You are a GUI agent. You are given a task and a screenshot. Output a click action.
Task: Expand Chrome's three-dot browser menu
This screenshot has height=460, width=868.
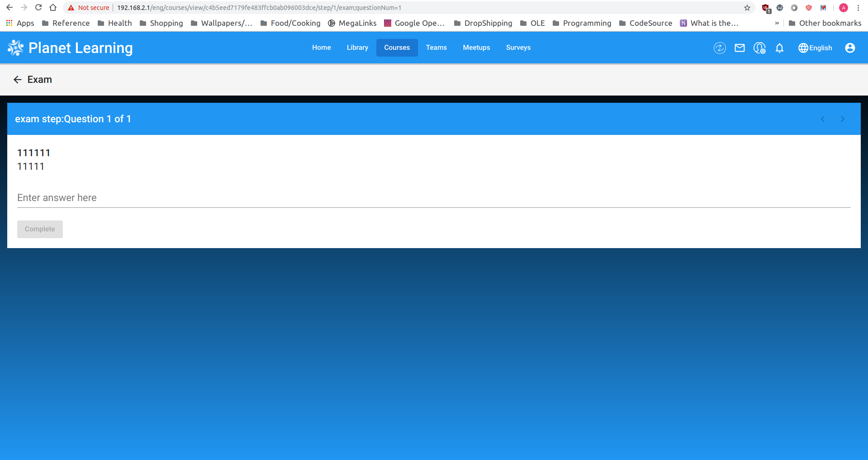[858, 8]
